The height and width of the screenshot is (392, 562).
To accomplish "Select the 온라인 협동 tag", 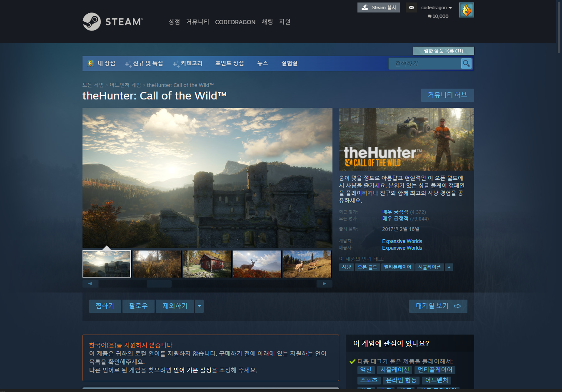I will (401, 380).
